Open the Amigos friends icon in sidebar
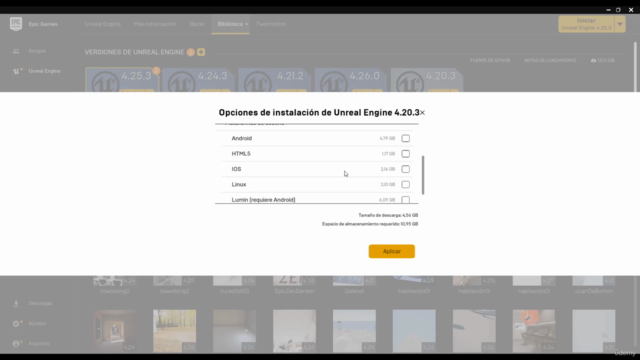The width and height of the screenshot is (640, 360). (x=16, y=51)
